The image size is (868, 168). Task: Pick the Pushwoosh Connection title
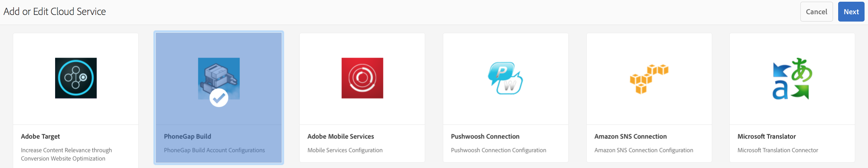tap(485, 136)
